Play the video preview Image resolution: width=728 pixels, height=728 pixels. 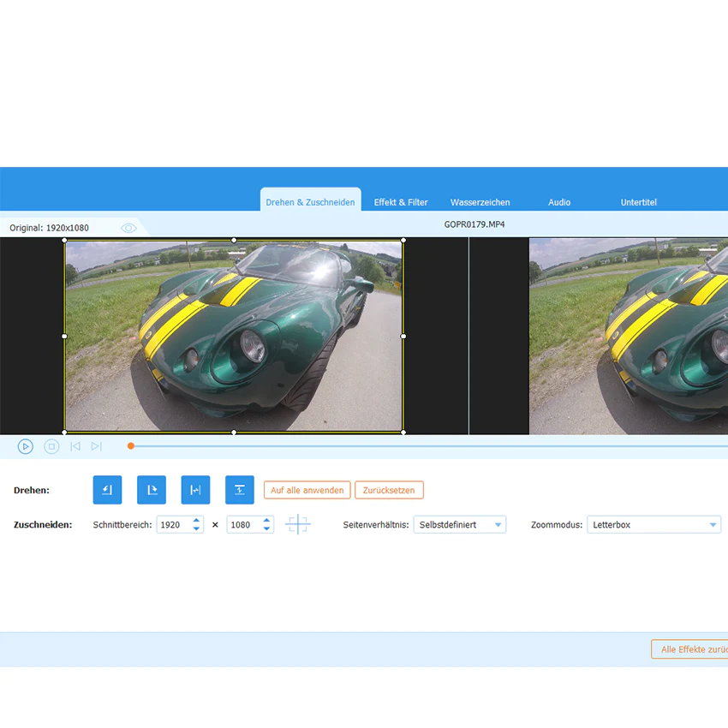click(26, 446)
